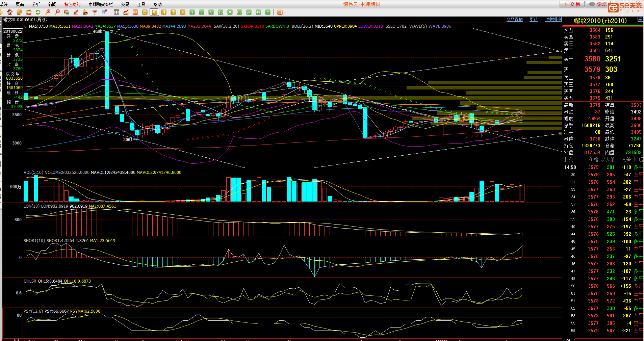Select the 60-minute period icon
644x341 pixels.
click(239, 12)
